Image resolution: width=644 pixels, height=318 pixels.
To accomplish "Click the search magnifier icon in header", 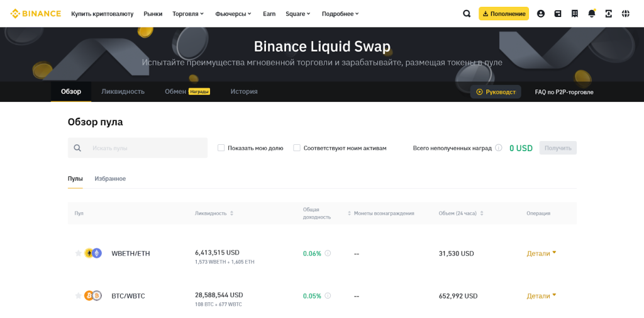I will [467, 13].
